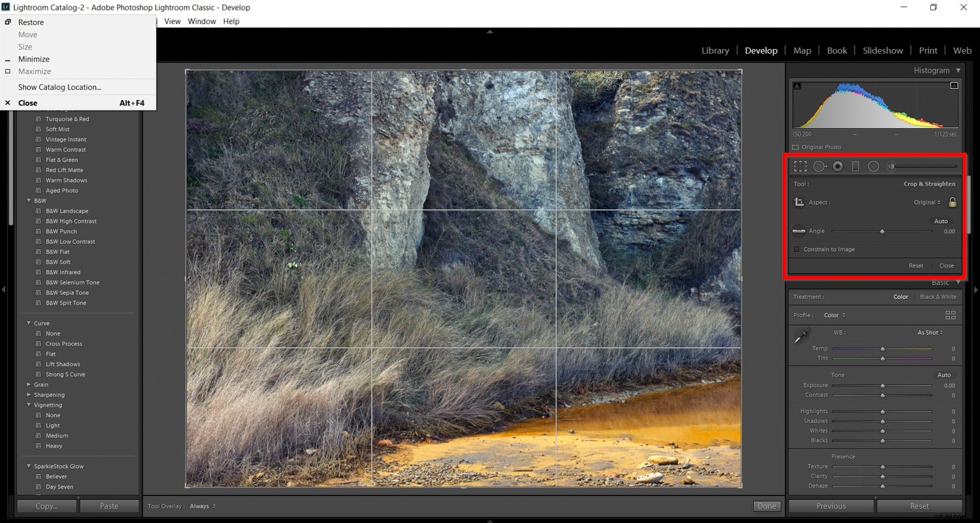This screenshot has width=980, height=523.
Task: Open the Profile Browser grid
Action: click(951, 314)
